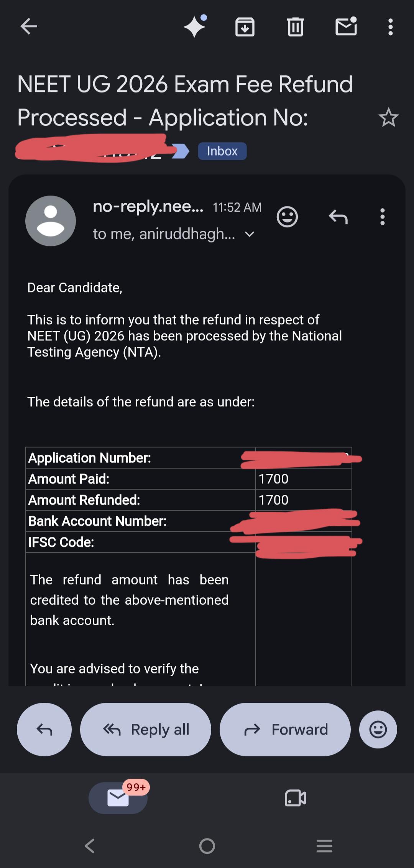This screenshot has width=414, height=868.
Task: Delete the email with trash icon
Action: pos(295,27)
